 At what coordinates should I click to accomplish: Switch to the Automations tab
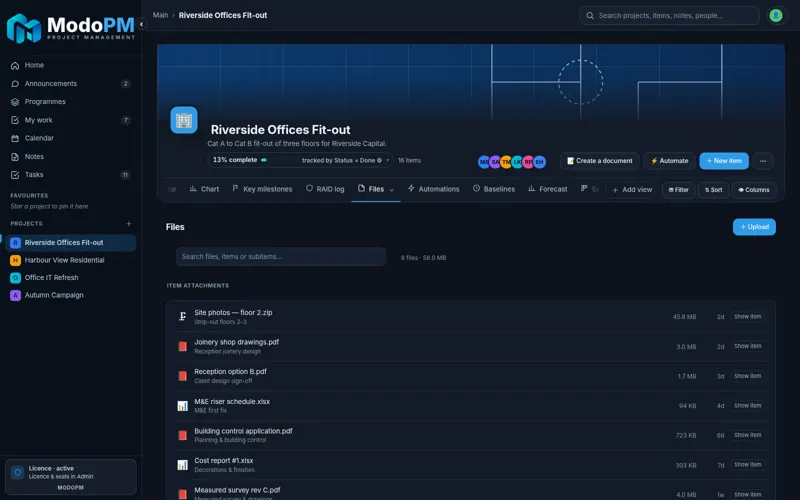tap(434, 189)
